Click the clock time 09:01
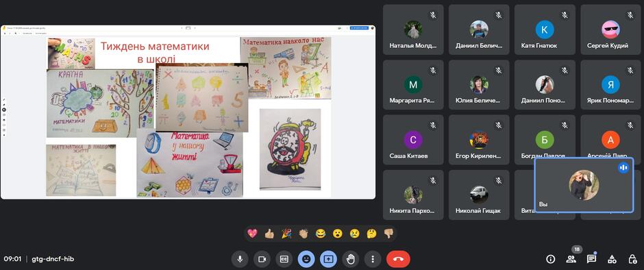The image size is (644, 270). point(12,259)
